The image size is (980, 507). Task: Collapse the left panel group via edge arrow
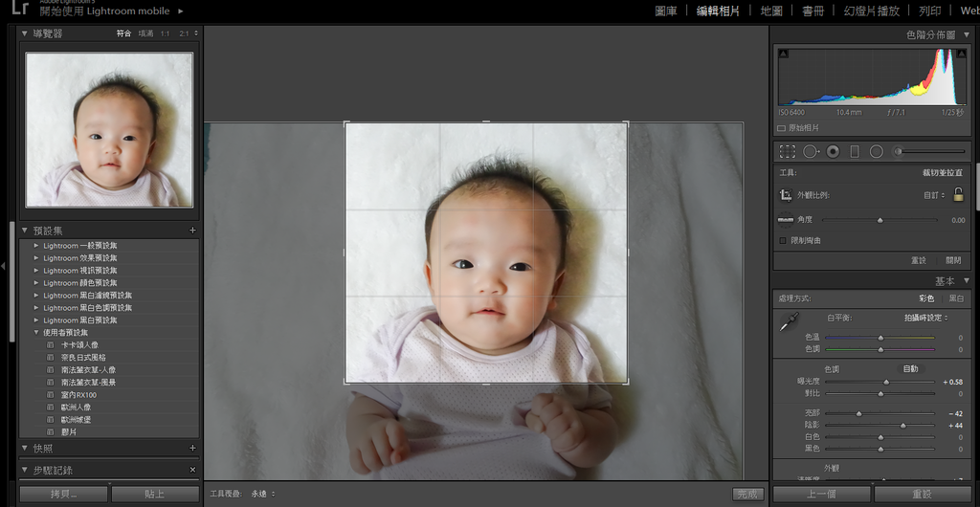3,266
